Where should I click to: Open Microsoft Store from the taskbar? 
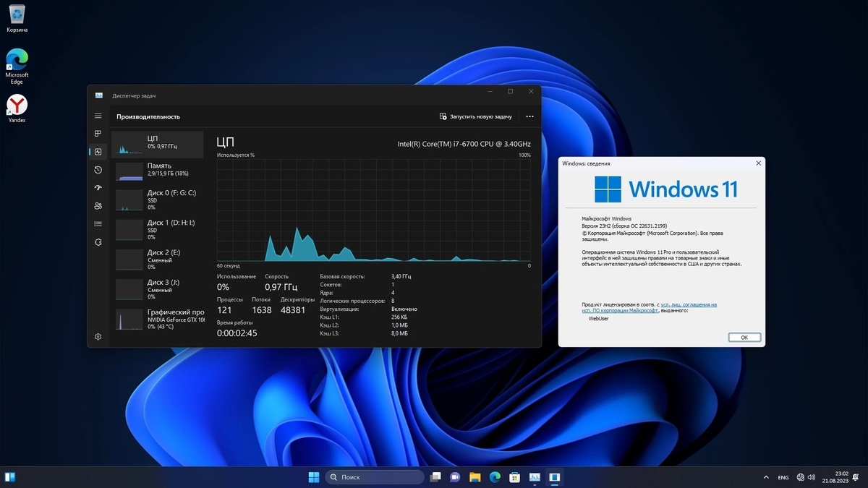515,477
